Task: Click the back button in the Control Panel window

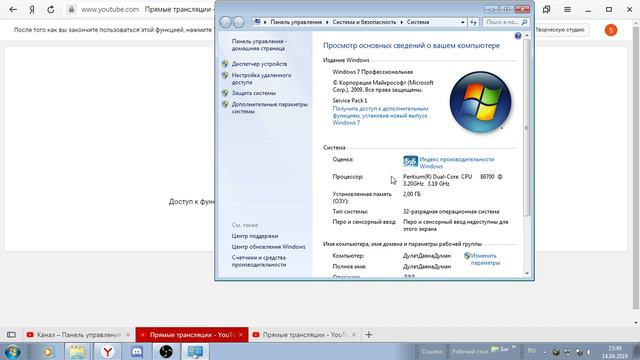Action: click(225, 22)
